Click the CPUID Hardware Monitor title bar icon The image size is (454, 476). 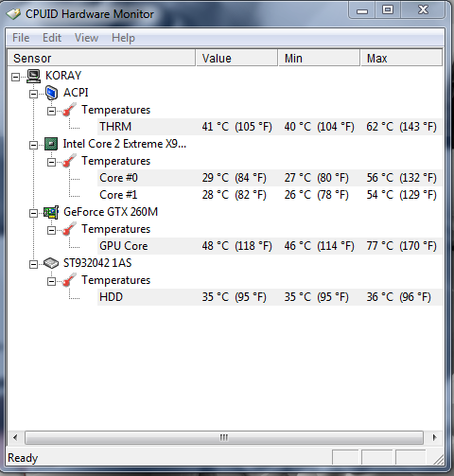coord(13,14)
